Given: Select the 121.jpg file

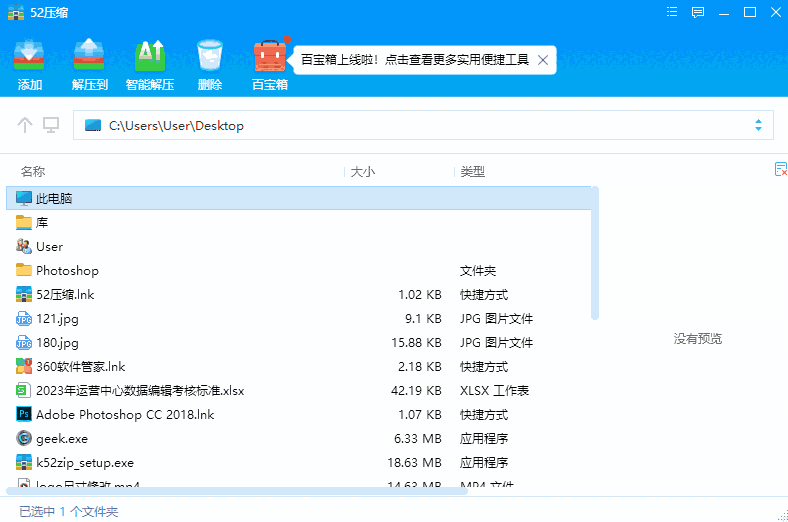Looking at the screenshot, I should [x=299, y=319].
